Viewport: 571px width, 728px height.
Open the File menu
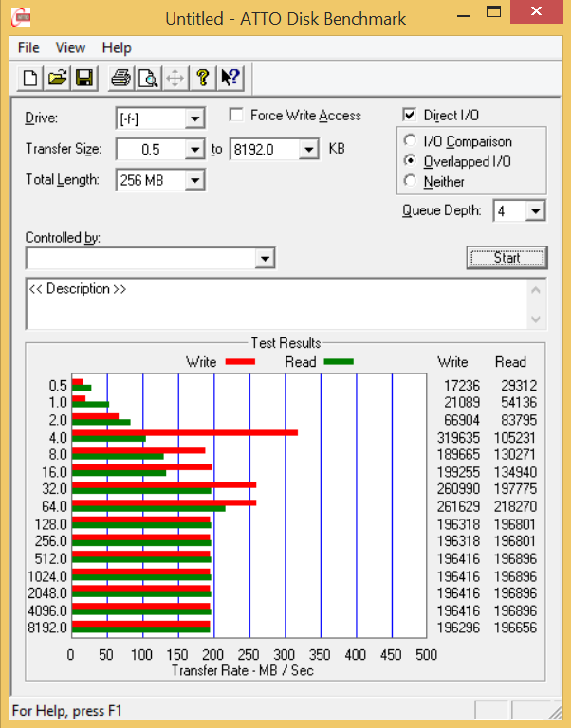click(x=28, y=47)
